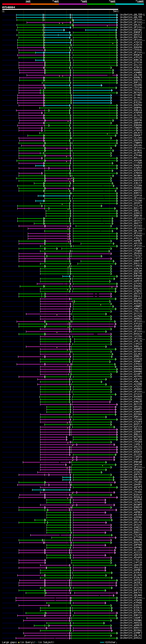This screenshot has height=644, width=146.
Task: Select hit label UniRef100_A6MZU1
Action: pyautogui.click(x=131, y=623)
